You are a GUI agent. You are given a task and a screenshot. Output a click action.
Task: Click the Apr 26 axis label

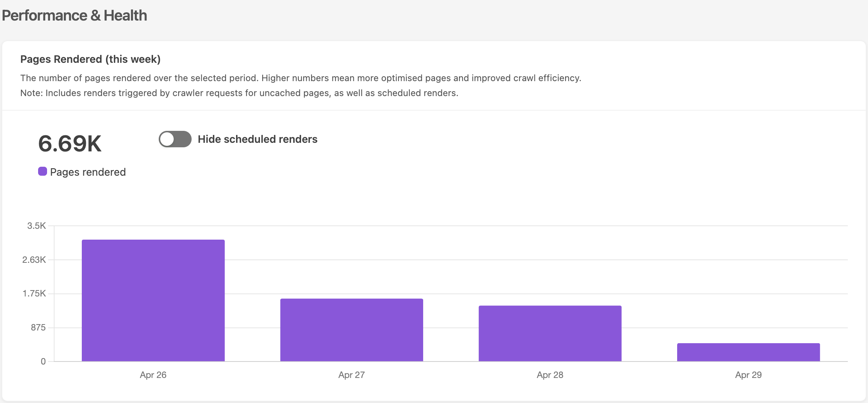click(x=153, y=375)
